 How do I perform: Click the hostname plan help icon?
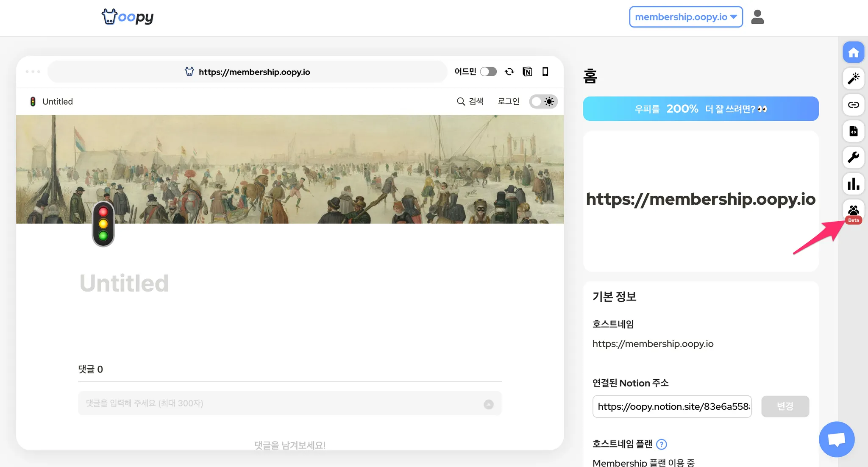pyautogui.click(x=661, y=444)
